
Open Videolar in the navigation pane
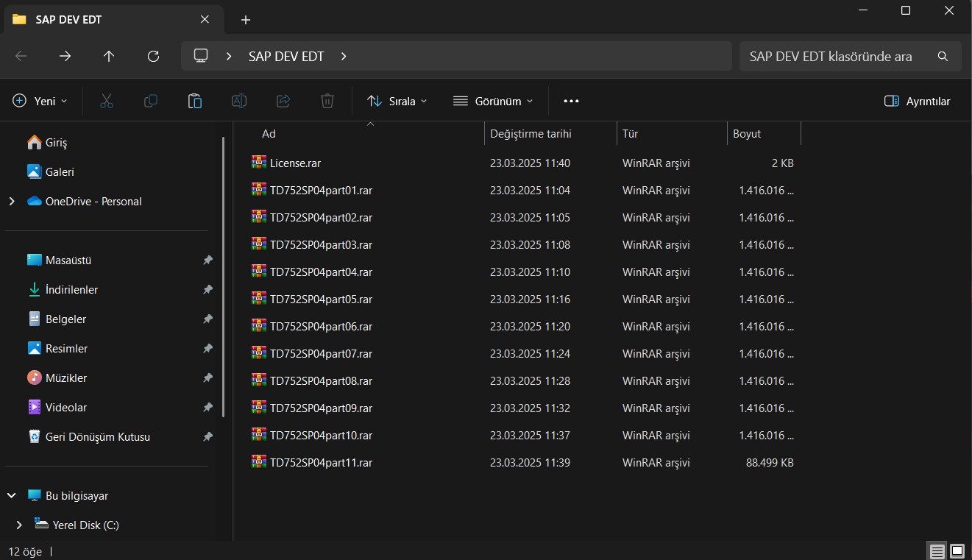66,408
